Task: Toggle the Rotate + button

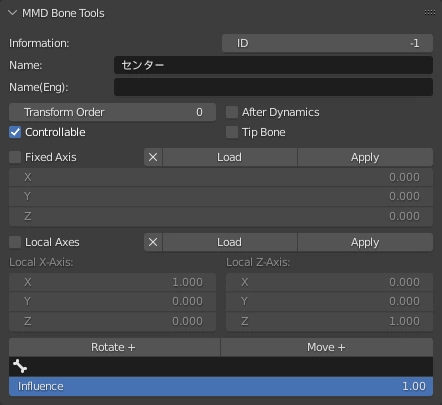Action: pyautogui.click(x=114, y=347)
